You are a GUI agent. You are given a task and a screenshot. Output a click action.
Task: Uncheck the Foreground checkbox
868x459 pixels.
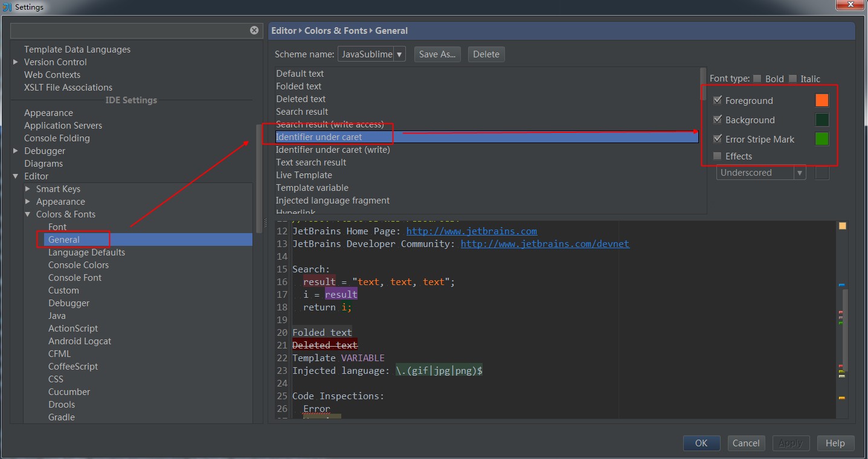coord(718,100)
